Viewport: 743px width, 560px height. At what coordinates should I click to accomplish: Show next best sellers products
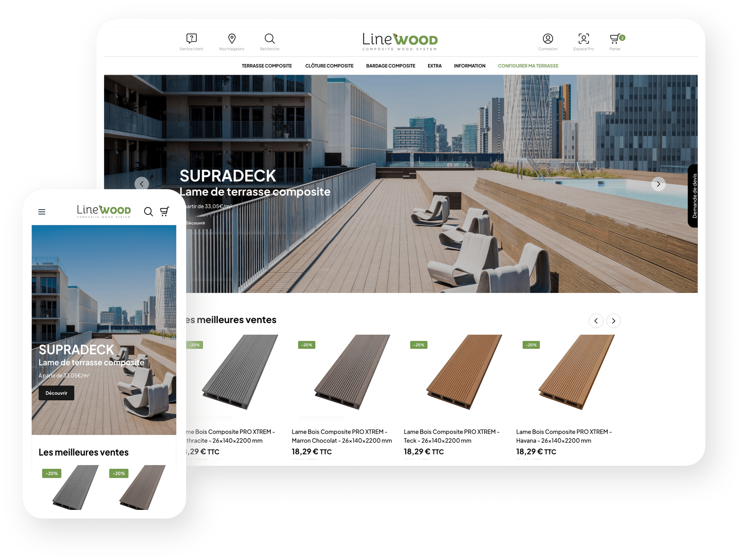[613, 321]
